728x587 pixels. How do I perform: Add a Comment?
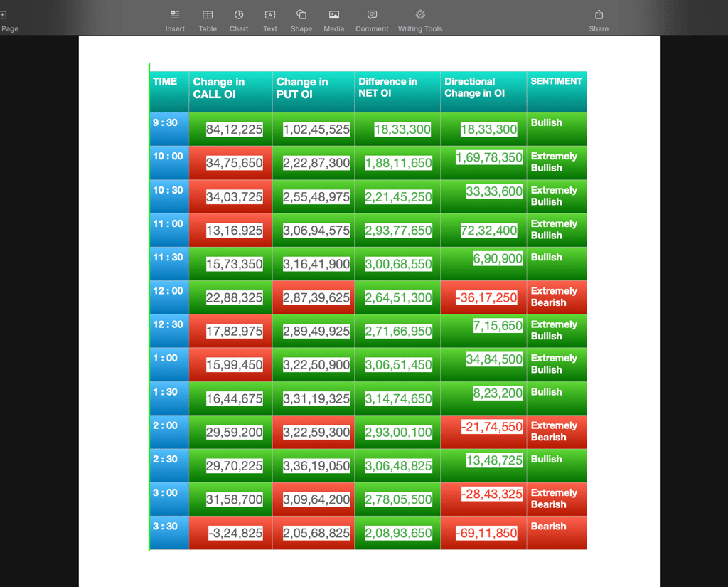(372, 21)
